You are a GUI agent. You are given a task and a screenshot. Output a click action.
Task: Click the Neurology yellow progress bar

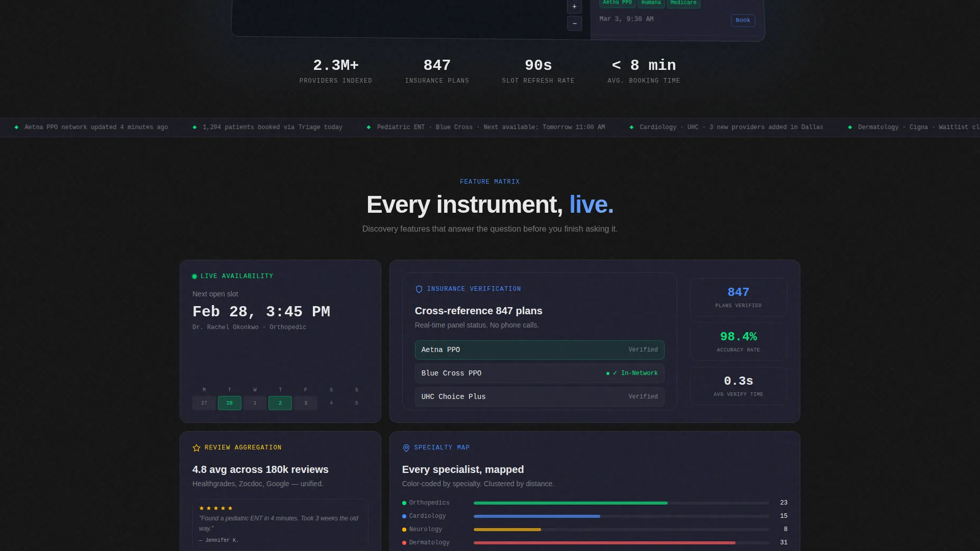coord(507,530)
